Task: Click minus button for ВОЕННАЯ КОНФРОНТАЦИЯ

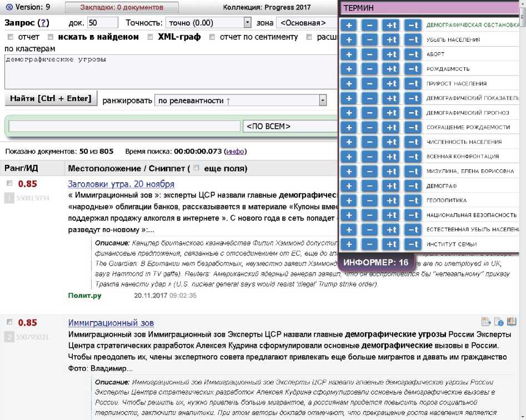Action: [370, 156]
